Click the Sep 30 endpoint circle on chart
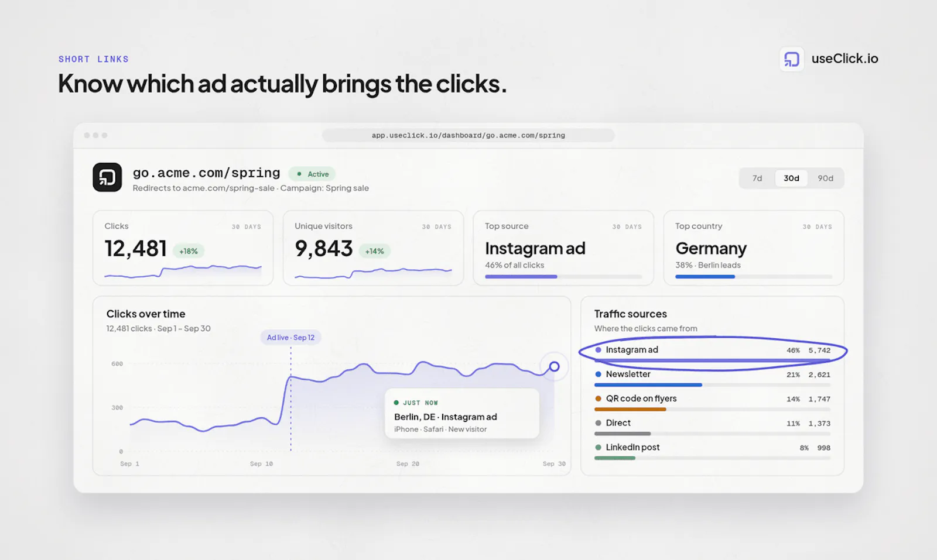 tap(554, 367)
